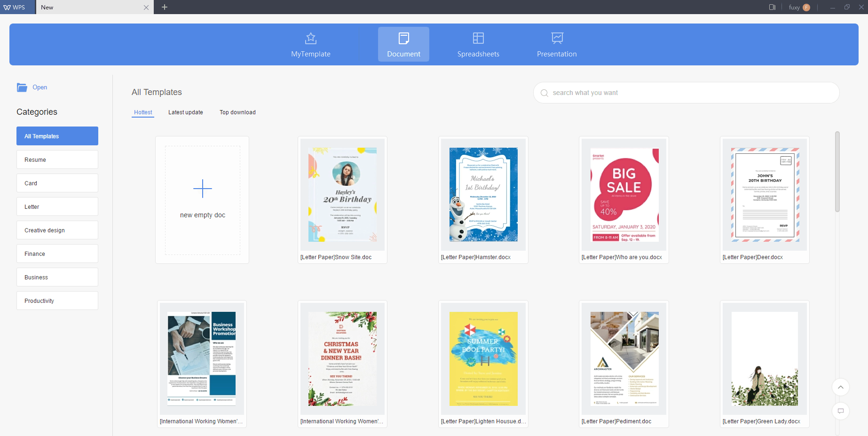Click the new tab plus button
Image resolution: width=868 pixels, height=436 pixels.
pyautogui.click(x=165, y=7)
